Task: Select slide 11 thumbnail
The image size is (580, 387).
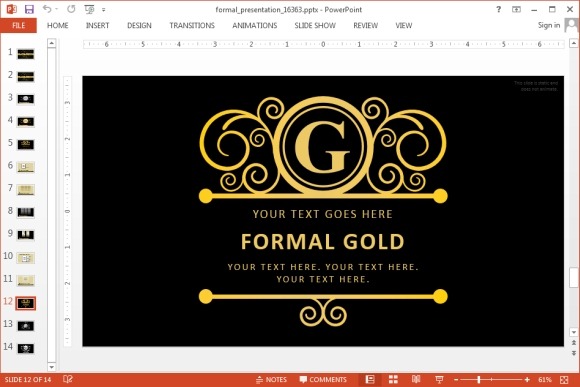Action: [26, 280]
